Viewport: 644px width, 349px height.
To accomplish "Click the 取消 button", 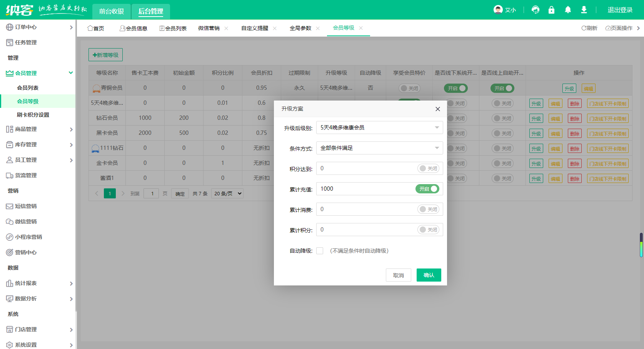I will [398, 275].
